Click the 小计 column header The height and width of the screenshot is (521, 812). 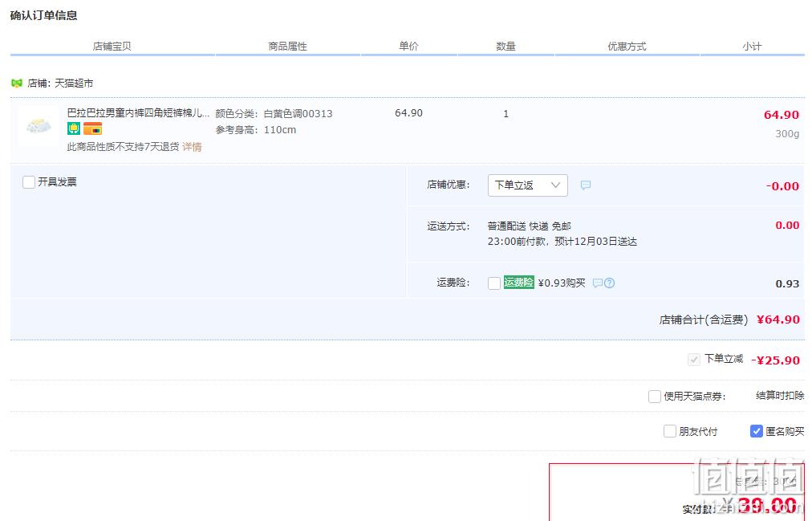pyautogui.click(x=752, y=46)
